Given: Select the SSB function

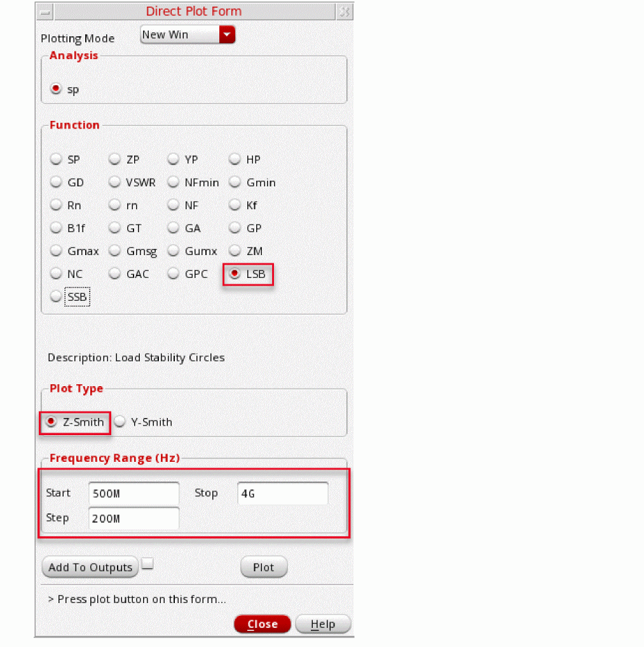Looking at the screenshot, I should point(56,296).
